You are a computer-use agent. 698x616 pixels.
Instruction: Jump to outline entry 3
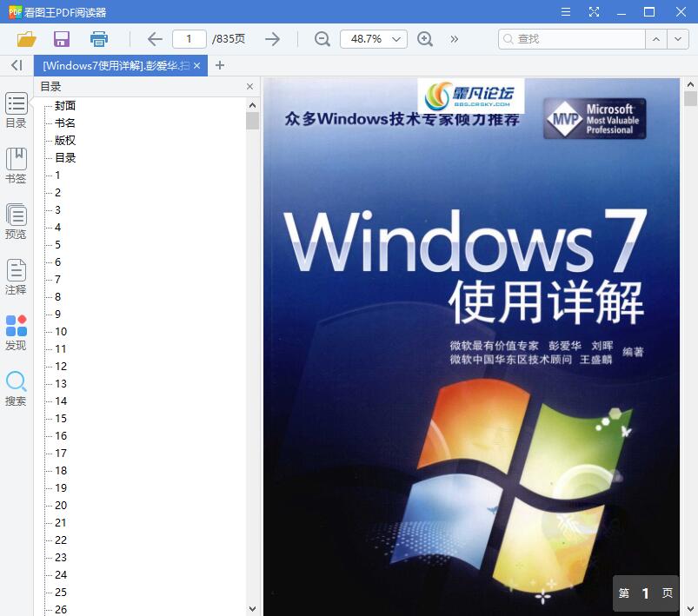57,209
